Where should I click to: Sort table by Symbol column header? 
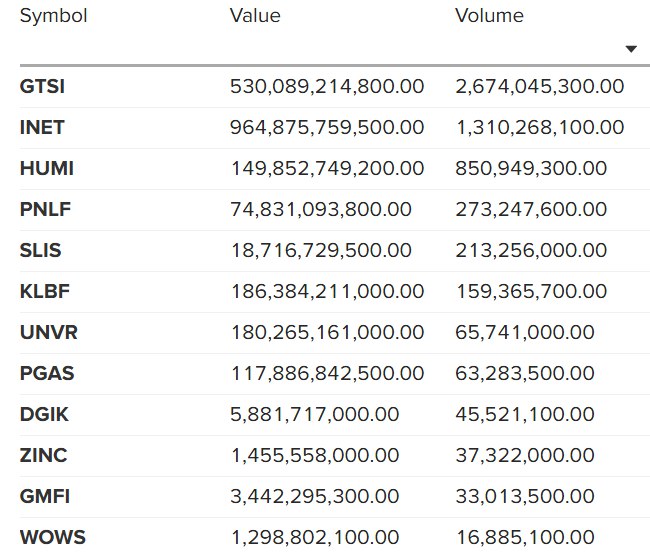point(54,16)
